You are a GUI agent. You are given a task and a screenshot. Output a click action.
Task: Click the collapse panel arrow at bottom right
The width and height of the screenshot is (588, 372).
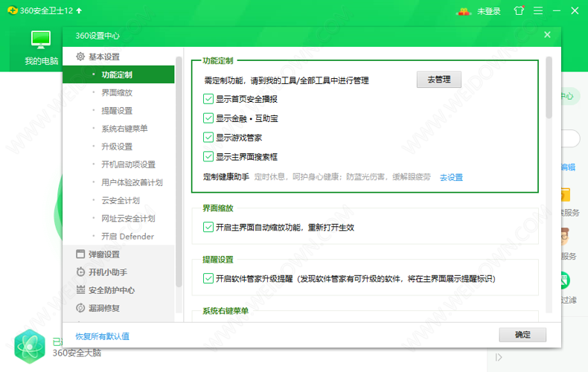point(499,357)
